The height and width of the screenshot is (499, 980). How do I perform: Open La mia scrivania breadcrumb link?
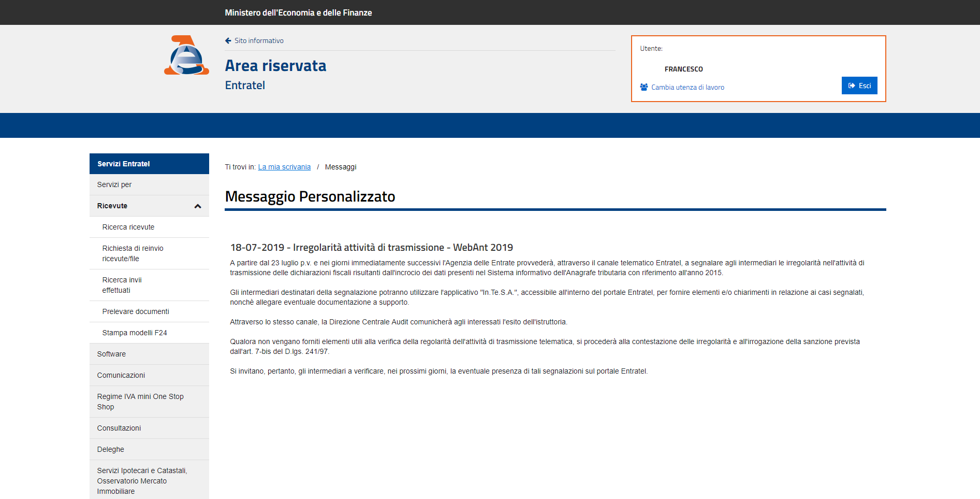tap(284, 167)
